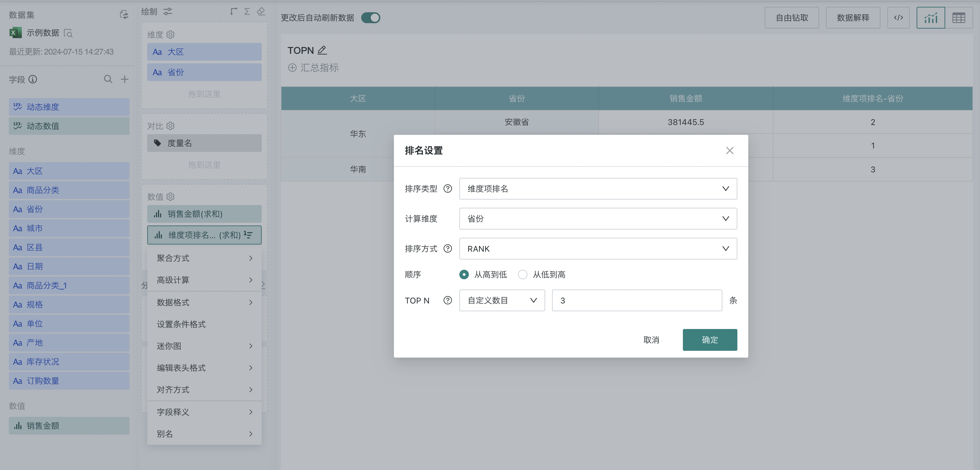980x470 pixels.
Task: Click the 度量名 tag icon
Action: pos(157,143)
